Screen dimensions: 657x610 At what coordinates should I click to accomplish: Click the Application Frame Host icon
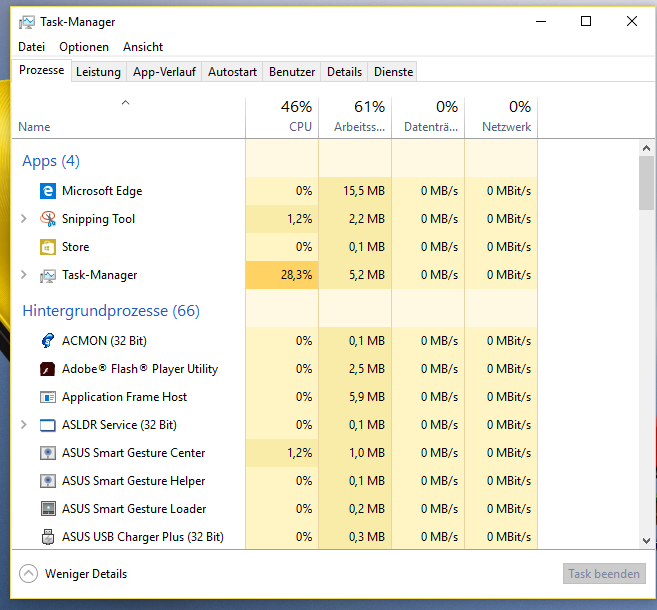tap(48, 397)
